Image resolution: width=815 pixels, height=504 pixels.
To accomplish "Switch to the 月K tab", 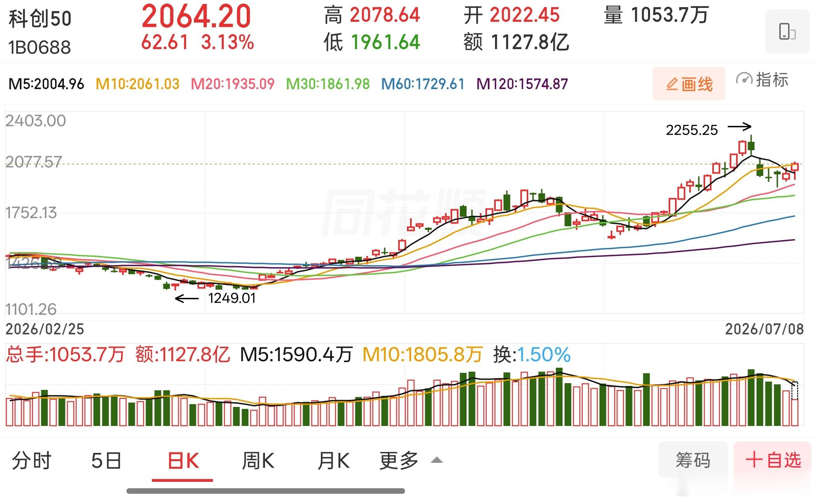I will point(333,461).
